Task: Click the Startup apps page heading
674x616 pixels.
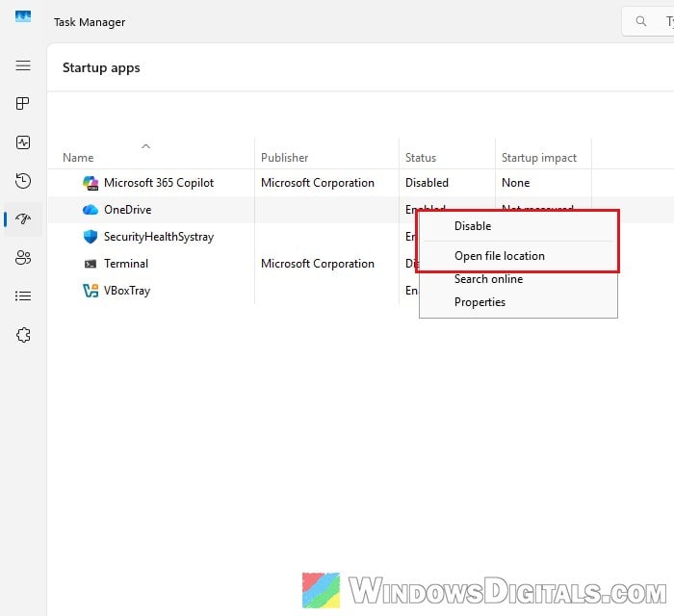Action: point(101,68)
